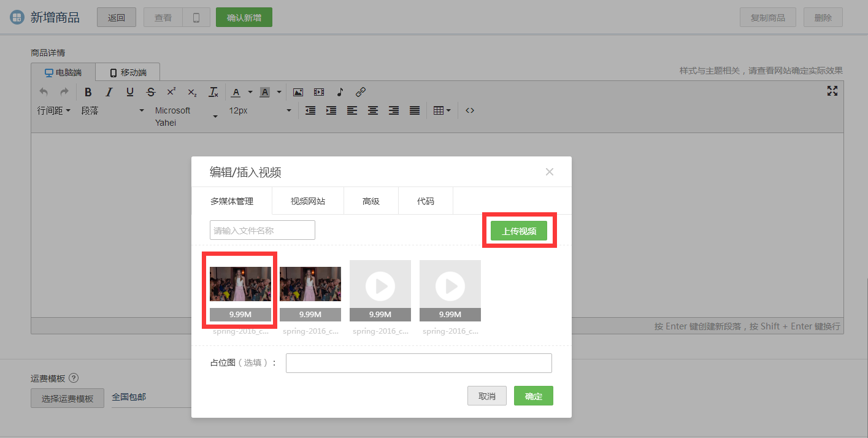868x438 pixels.
Task: Click the 上传视频 upload button
Action: (519, 231)
